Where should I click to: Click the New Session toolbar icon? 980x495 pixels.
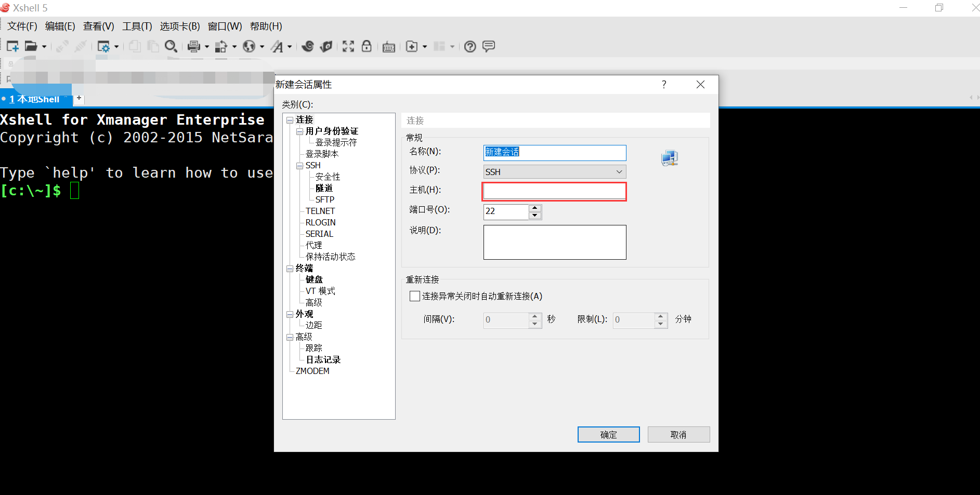[x=12, y=47]
